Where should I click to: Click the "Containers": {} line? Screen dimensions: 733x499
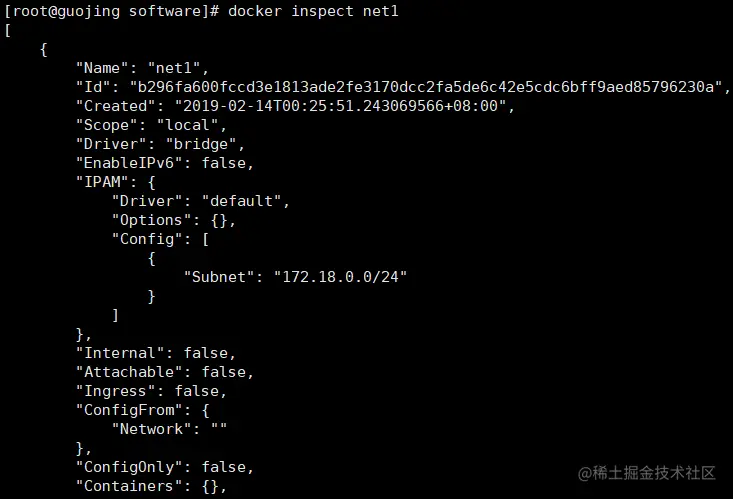(x=151, y=486)
